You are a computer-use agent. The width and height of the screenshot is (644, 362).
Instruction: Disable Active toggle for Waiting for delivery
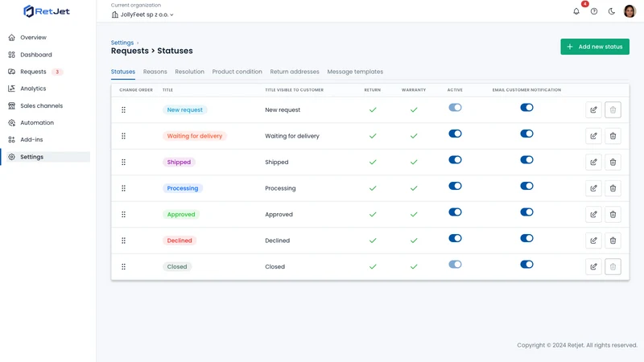pos(455,134)
